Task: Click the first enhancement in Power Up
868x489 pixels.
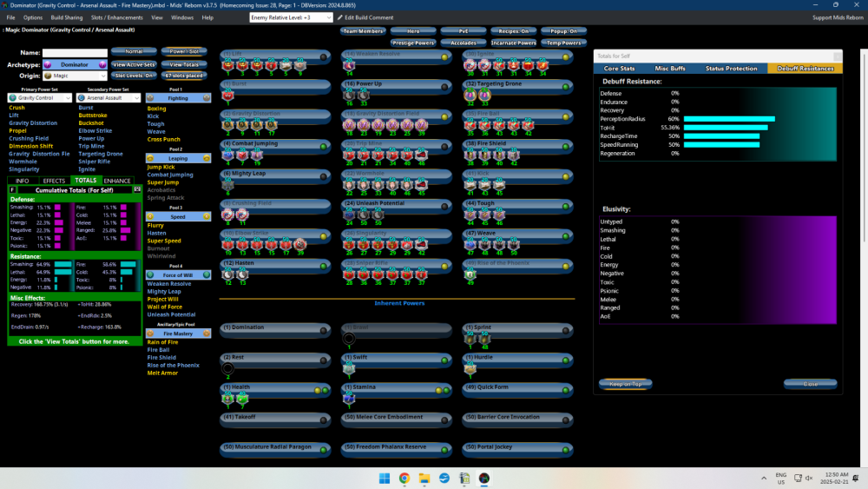Action: (349, 96)
